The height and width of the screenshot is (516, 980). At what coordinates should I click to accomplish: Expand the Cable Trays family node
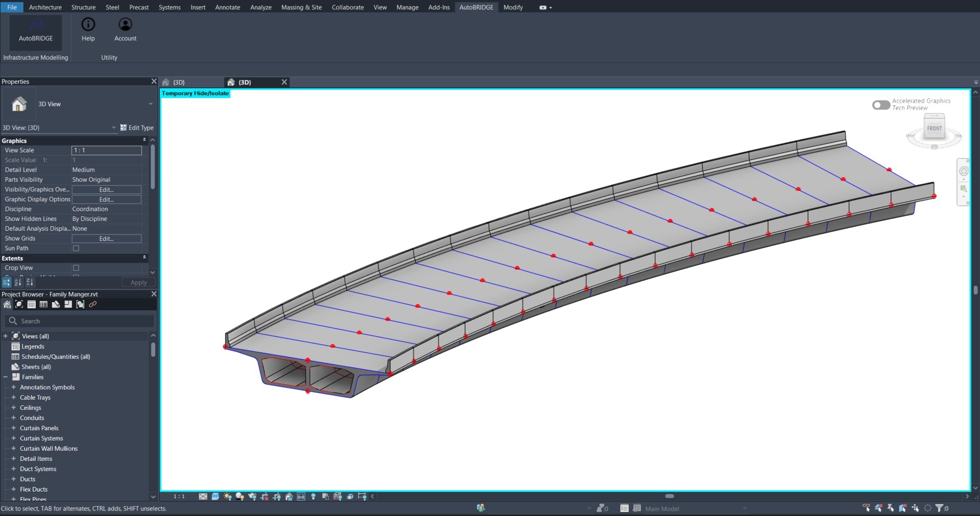(x=14, y=398)
